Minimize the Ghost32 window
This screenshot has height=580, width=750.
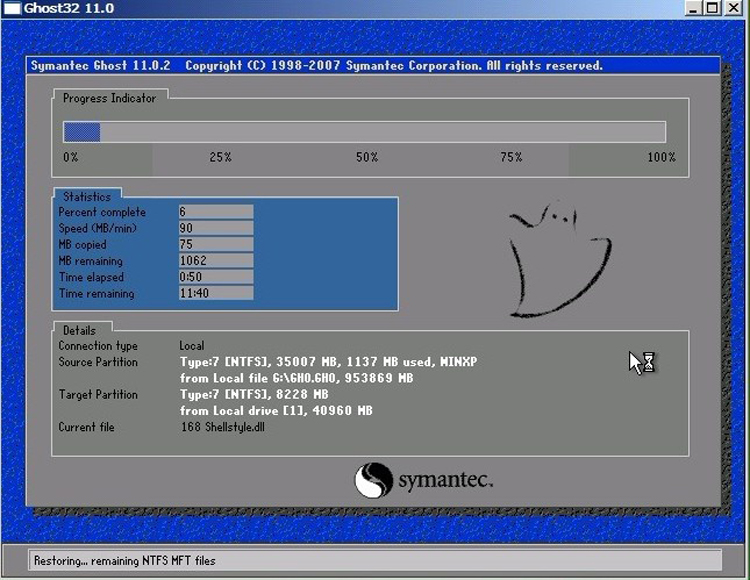click(695, 8)
